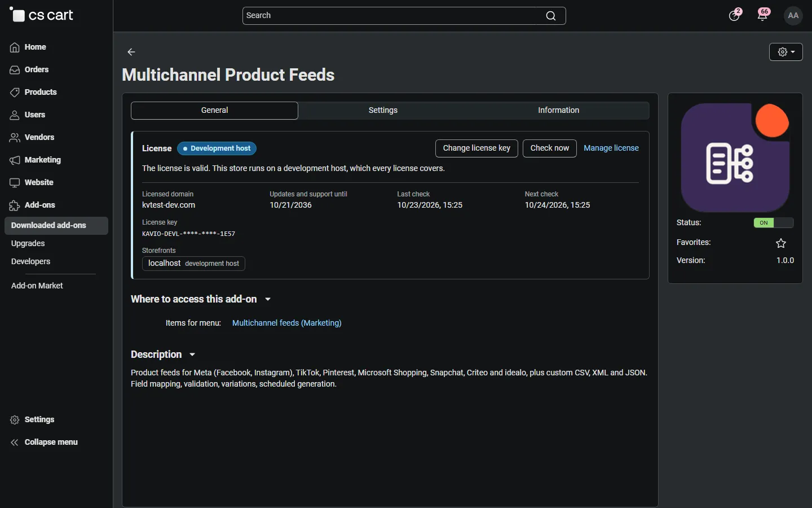Open the Information tab
This screenshot has height=508, width=812.
pyautogui.click(x=559, y=111)
